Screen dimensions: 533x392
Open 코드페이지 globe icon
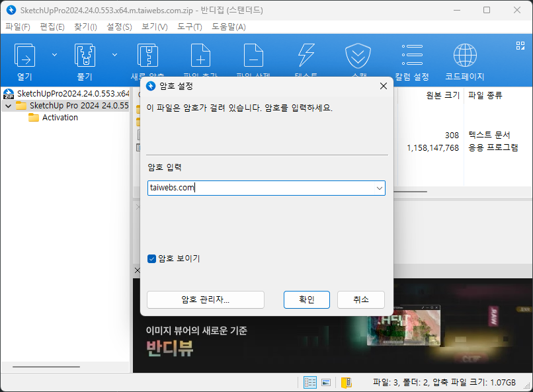pos(465,56)
